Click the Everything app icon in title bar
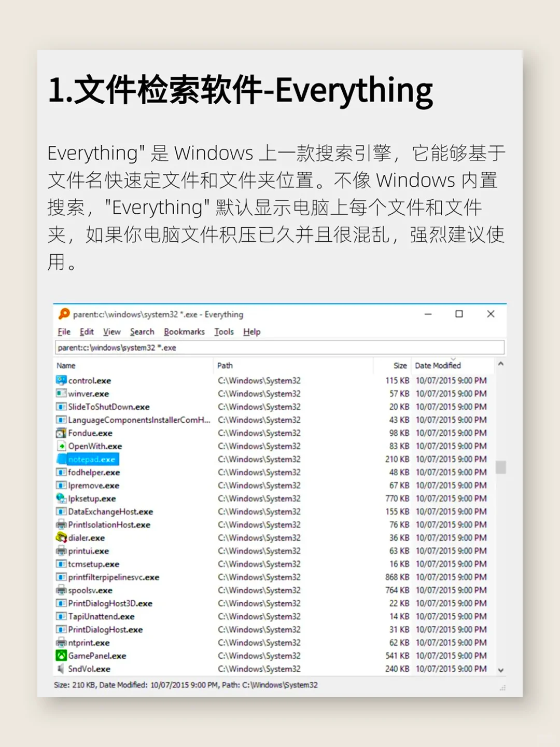560x747 pixels. [64, 314]
